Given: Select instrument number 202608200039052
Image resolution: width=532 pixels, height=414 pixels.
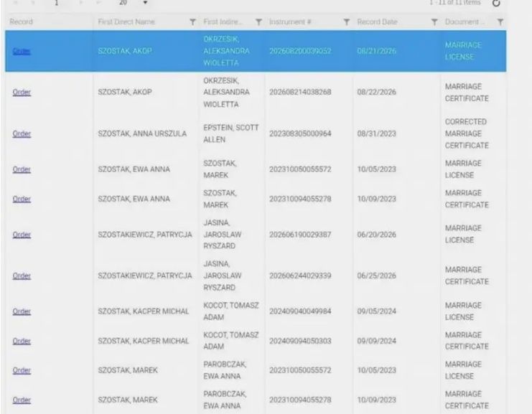Looking at the screenshot, I should point(300,51).
